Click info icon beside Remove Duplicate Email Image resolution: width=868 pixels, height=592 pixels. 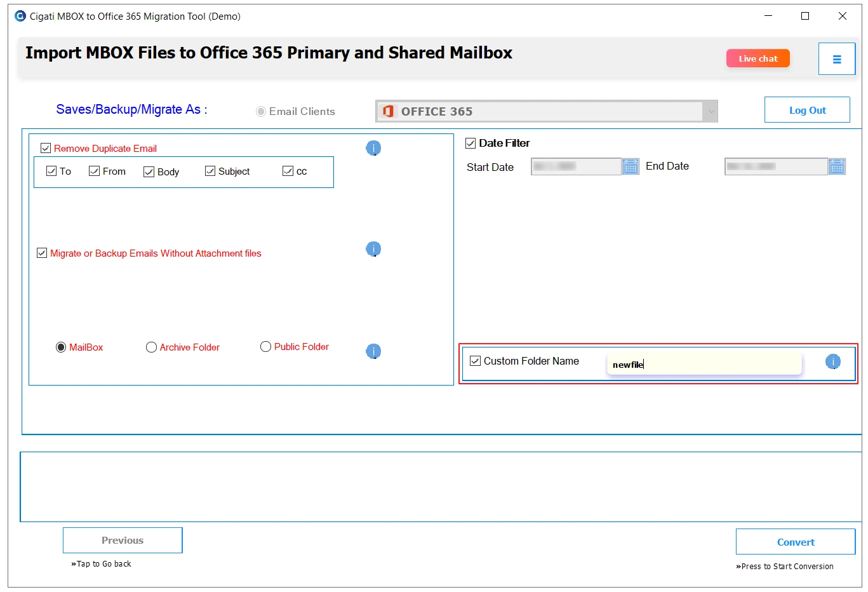(373, 148)
